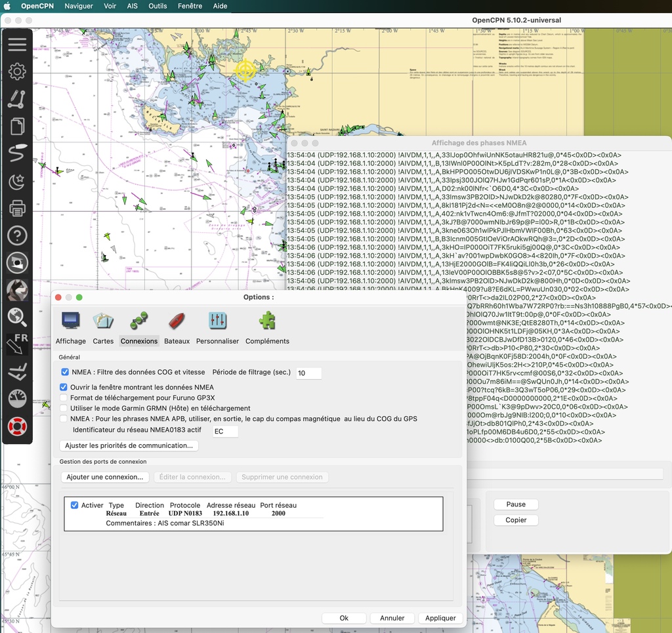This screenshot has height=633, width=672.
Task: Toggle 'Ouvrir la fenêtre montrant les données NMEA'
Action: [x=64, y=387]
